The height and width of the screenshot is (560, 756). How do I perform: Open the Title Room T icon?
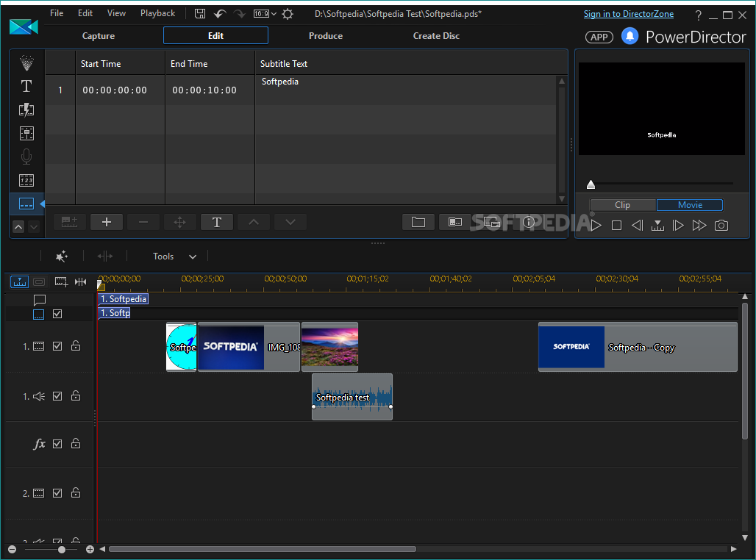pyautogui.click(x=26, y=86)
